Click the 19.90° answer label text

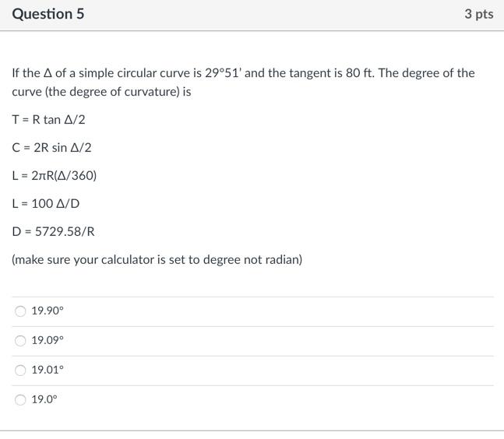[x=48, y=311]
